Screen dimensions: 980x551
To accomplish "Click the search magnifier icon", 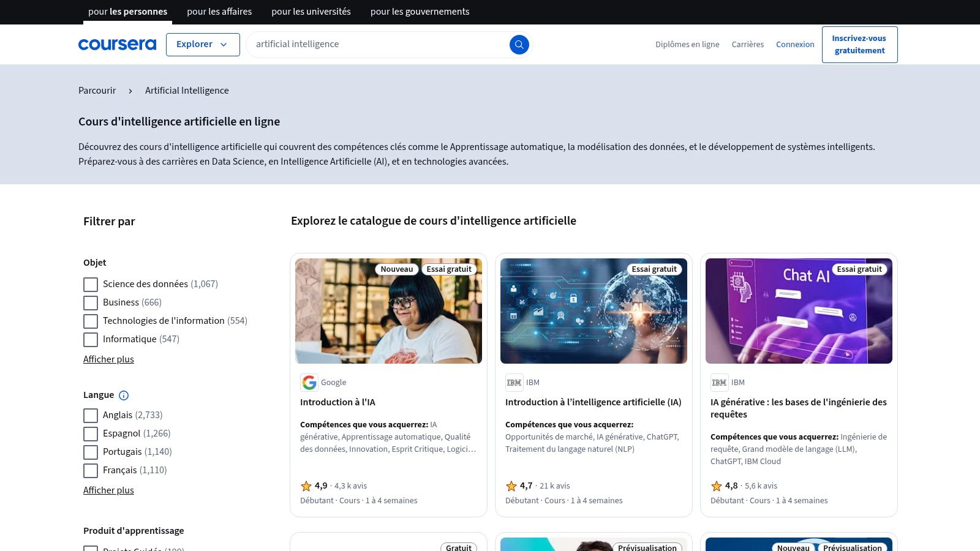I will click(519, 44).
